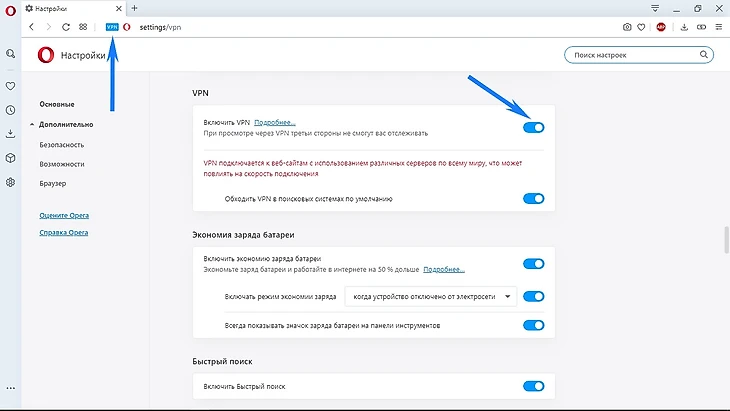Viewport: 730px width, 411px height.
Task: Toggle Включить экономию заряда батареи
Action: point(534,264)
